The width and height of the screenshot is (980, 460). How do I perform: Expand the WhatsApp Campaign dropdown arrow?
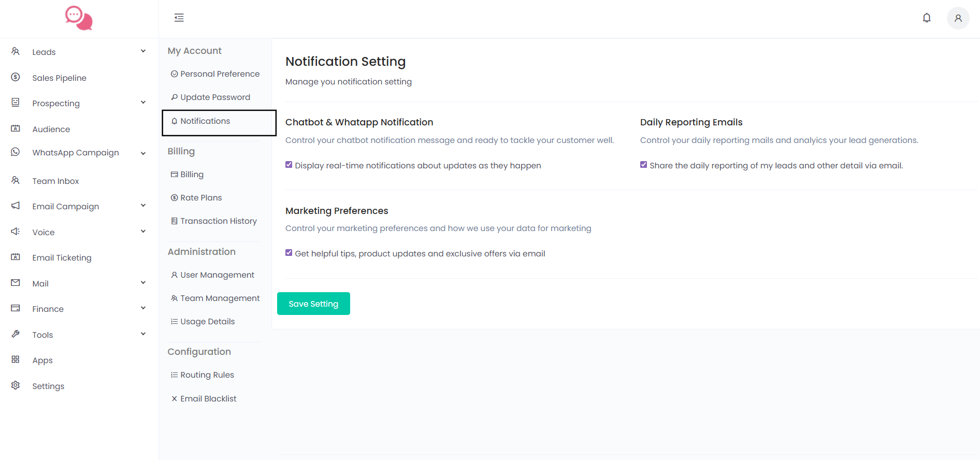click(143, 153)
